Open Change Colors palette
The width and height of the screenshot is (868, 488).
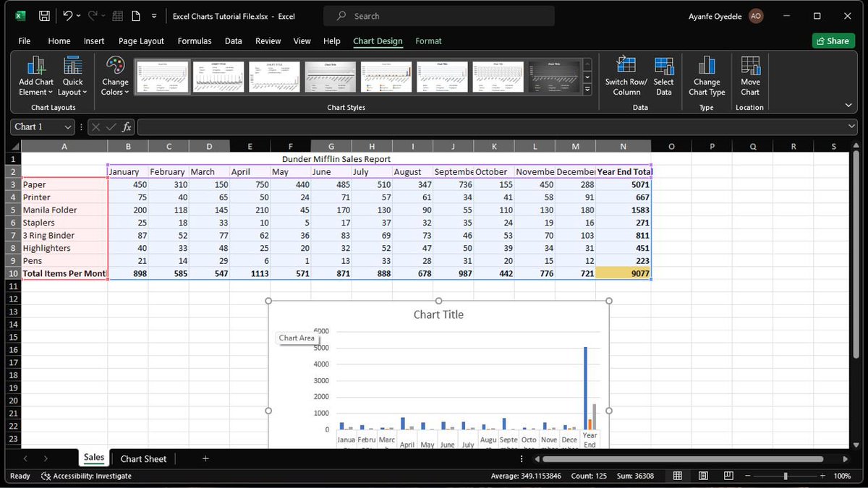coord(115,77)
